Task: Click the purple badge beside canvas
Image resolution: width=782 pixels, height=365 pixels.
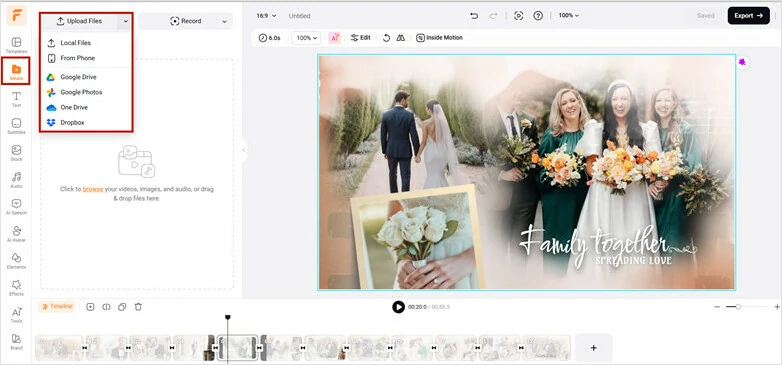Action: point(742,62)
